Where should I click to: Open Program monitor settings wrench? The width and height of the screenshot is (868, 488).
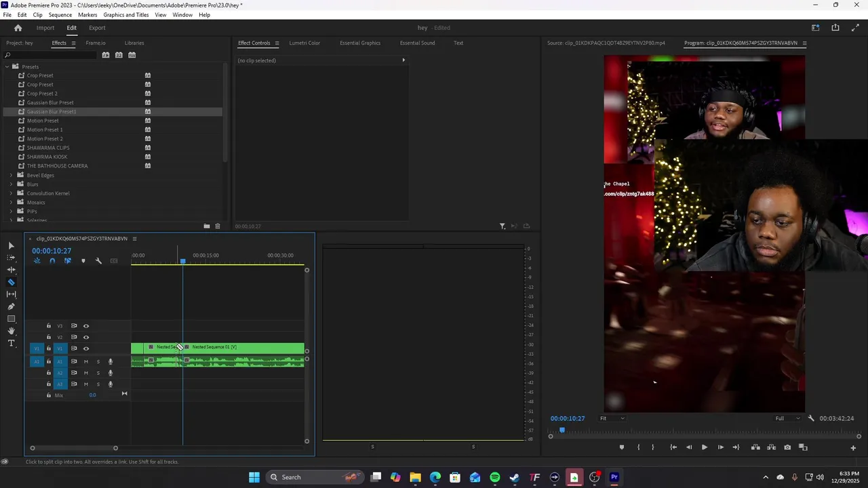[811, 418]
